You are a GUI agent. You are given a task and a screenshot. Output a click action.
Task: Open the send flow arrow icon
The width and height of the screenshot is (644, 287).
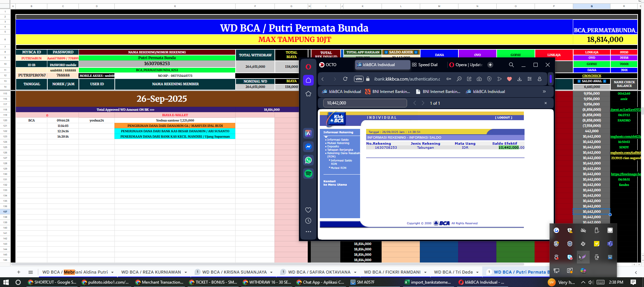pyautogui.click(x=499, y=79)
